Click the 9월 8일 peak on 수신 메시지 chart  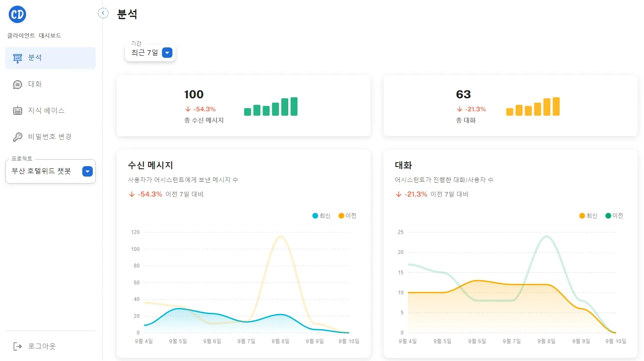click(x=280, y=237)
